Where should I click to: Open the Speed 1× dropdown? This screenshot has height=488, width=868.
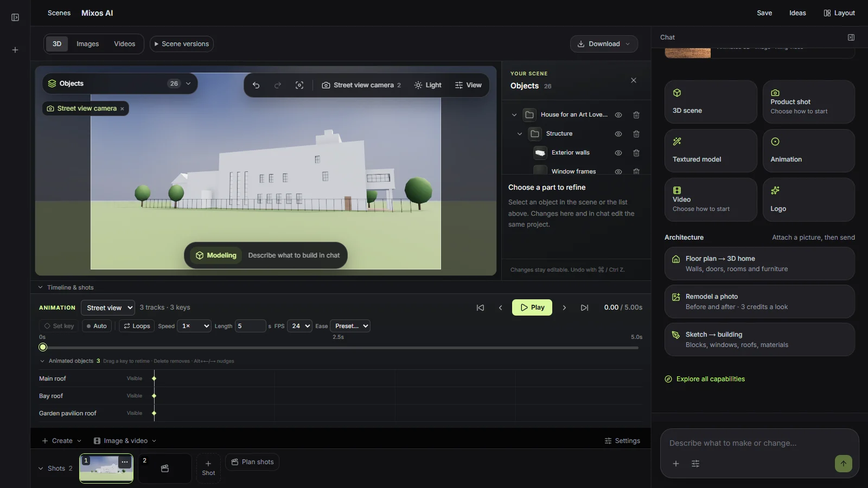pos(194,326)
